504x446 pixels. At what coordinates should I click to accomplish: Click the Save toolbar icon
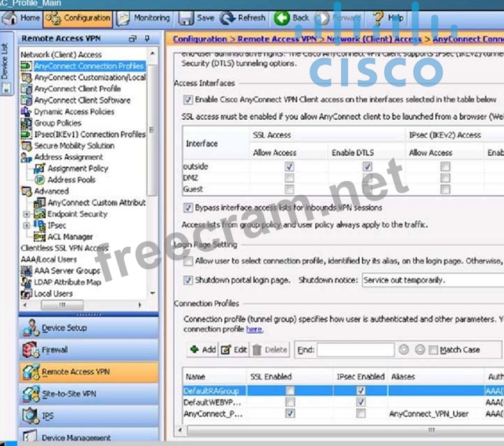tap(197, 17)
